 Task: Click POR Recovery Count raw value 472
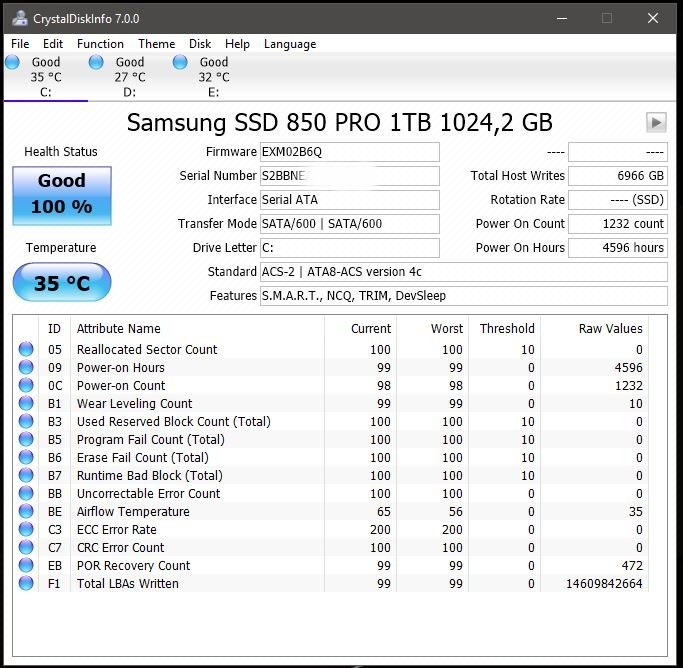[x=632, y=566]
